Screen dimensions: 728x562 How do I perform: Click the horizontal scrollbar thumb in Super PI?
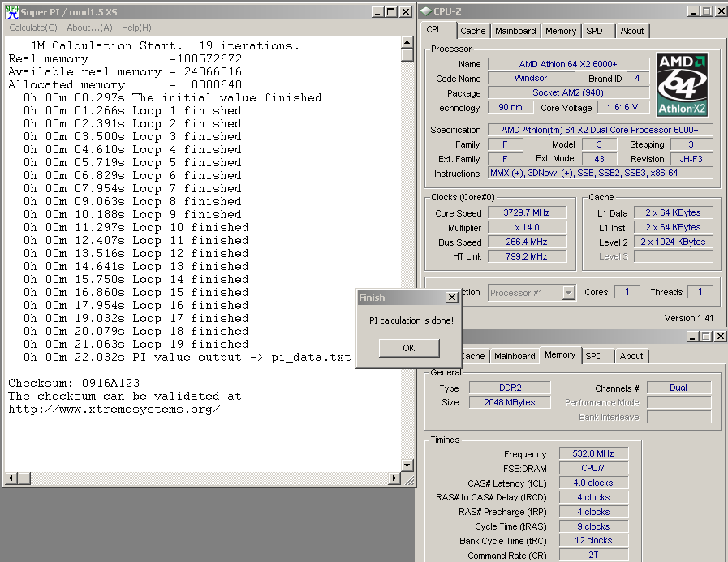24,478
